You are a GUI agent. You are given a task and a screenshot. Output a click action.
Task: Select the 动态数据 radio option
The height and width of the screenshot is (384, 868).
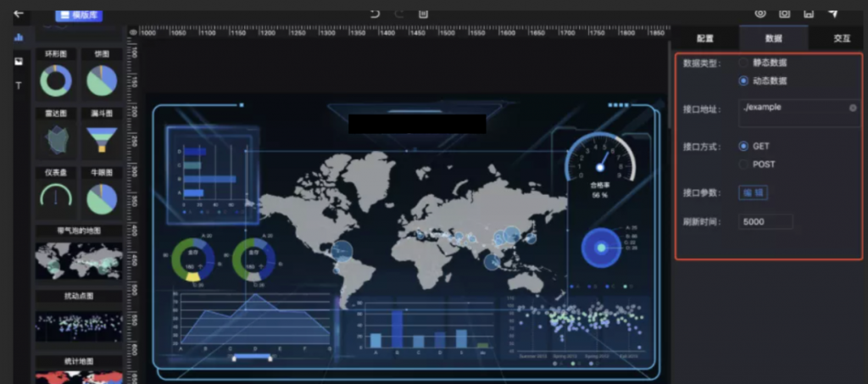coord(743,81)
